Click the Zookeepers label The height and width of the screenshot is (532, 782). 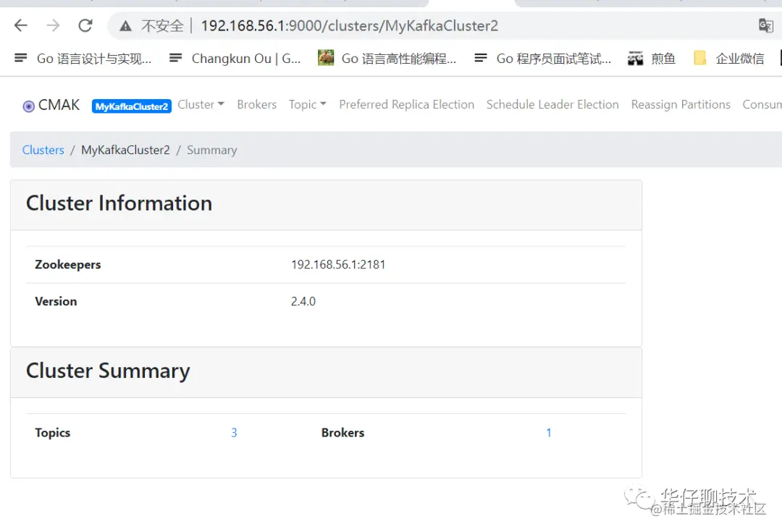coord(68,265)
